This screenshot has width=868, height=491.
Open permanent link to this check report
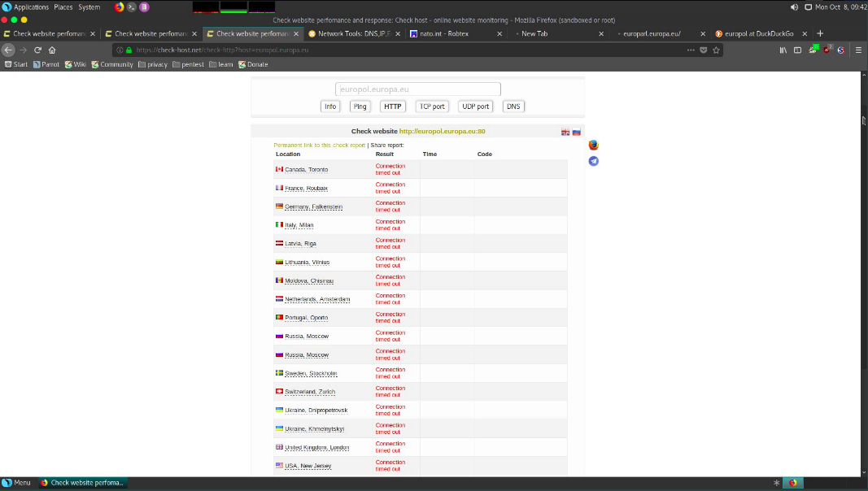320,146
